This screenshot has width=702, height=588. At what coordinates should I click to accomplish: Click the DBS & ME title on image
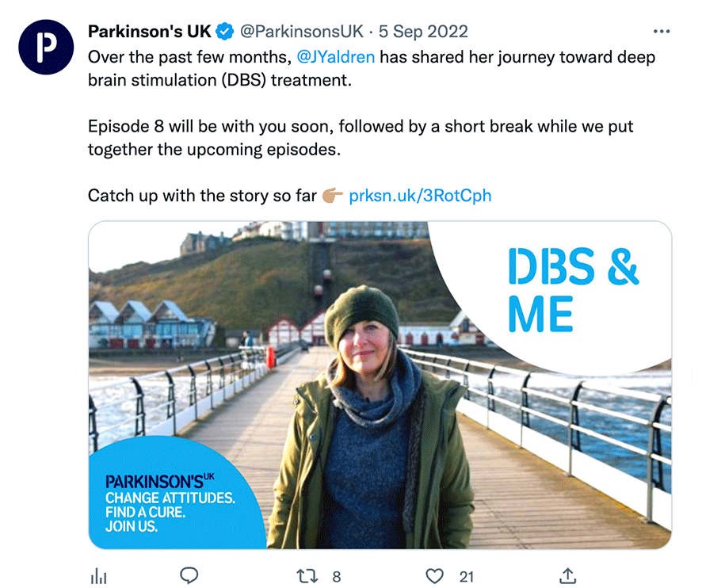572,291
